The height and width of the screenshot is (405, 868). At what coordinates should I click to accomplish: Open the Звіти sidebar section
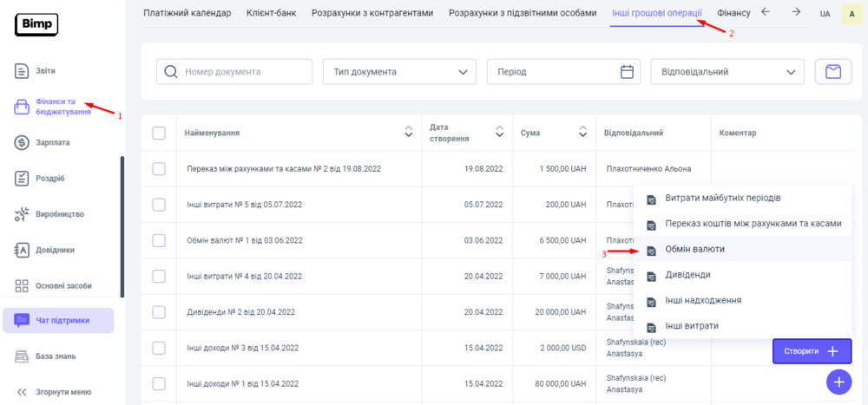pyautogui.click(x=47, y=70)
